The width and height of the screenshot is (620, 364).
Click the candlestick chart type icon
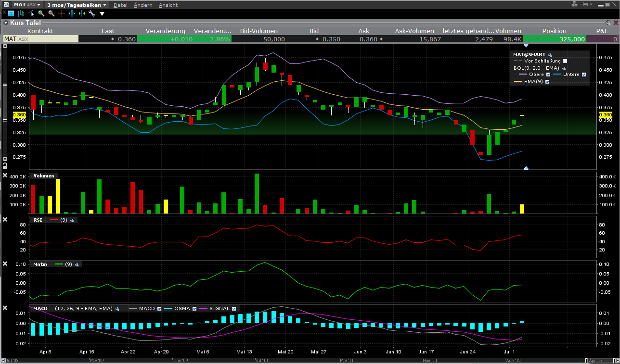[x=21, y=13]
